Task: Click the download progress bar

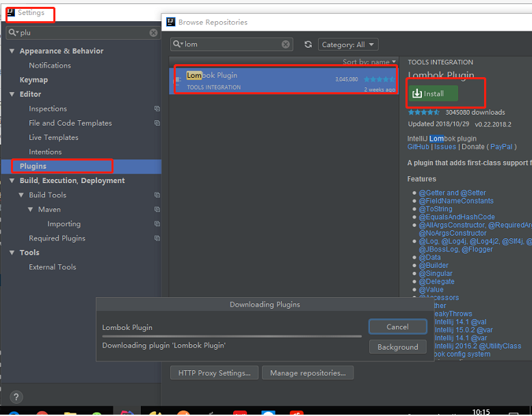Action: point(232,336)
